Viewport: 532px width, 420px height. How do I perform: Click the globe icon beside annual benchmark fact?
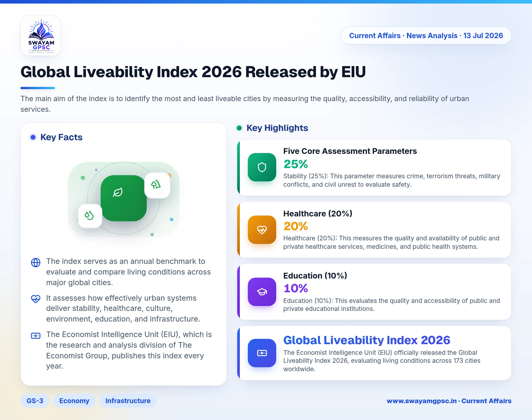point(36,263)
